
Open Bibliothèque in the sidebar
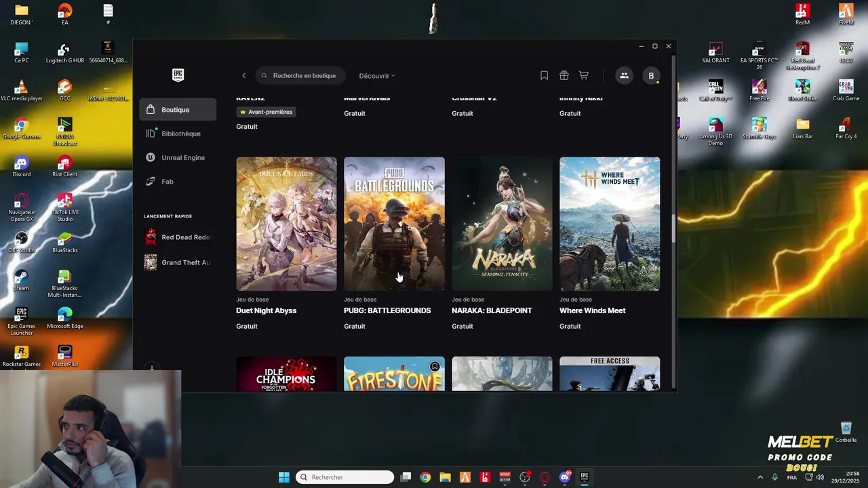(x=178, y=134)
